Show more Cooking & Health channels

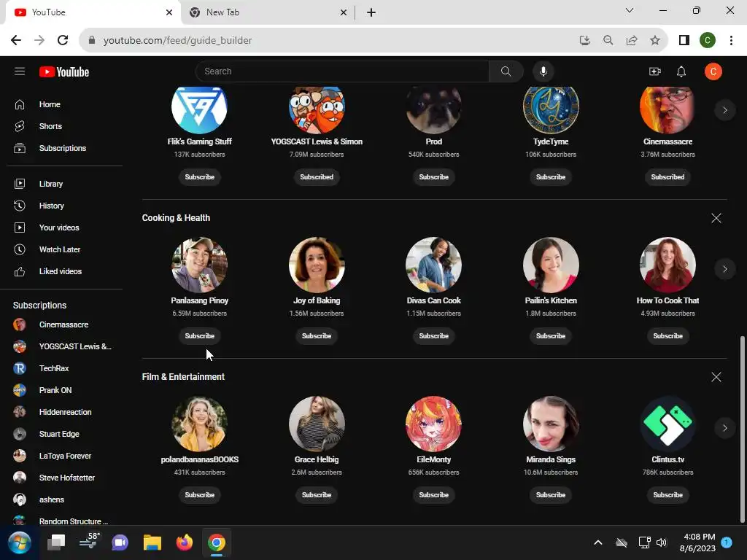coord(725,269)
